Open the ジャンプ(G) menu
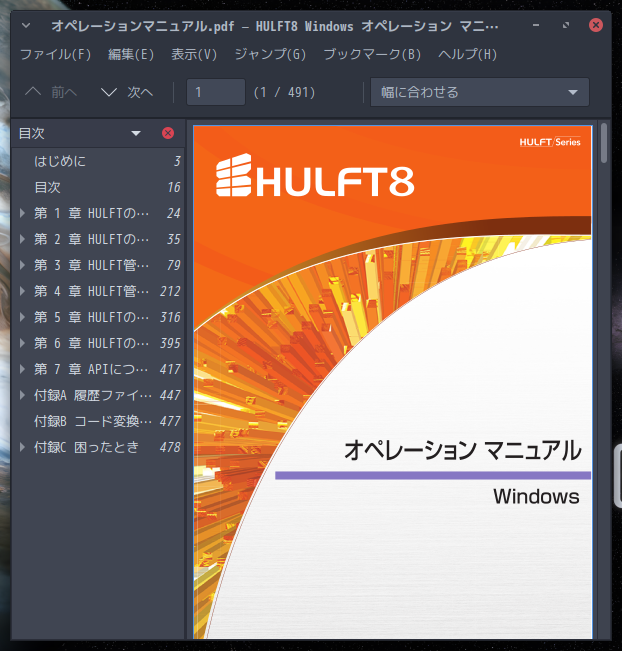The height and width of the screenshot is (651, 622). pos(270,54)
